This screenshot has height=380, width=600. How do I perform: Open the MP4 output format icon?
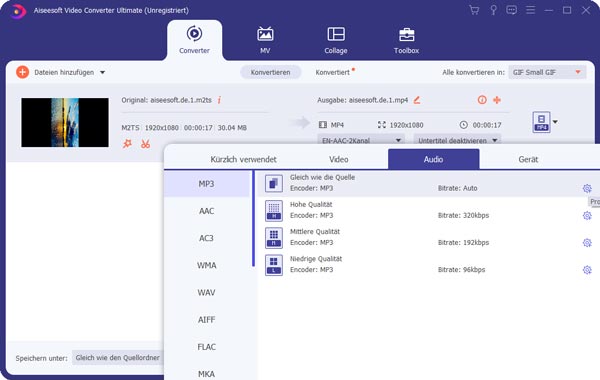coord(541,122)
